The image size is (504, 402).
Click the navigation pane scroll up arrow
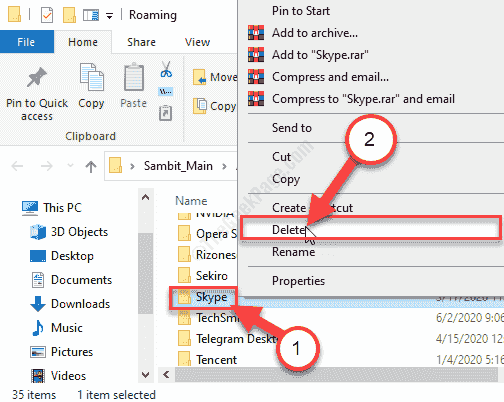[x=145, y=197]
